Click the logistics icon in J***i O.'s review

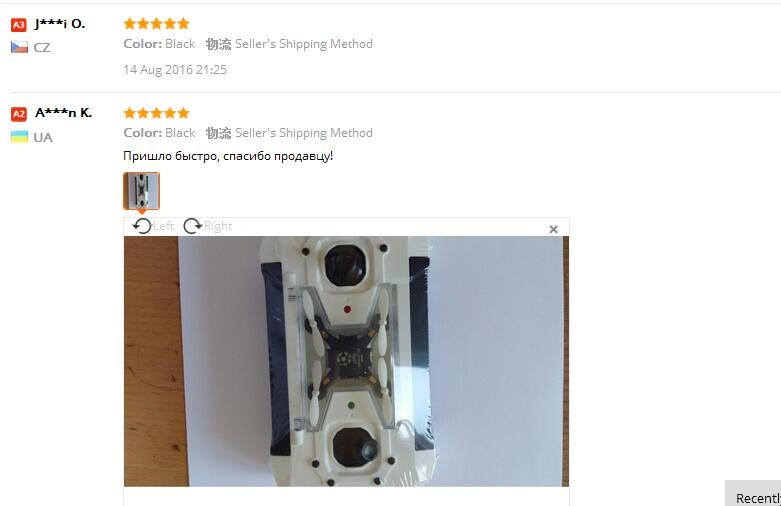219,44
